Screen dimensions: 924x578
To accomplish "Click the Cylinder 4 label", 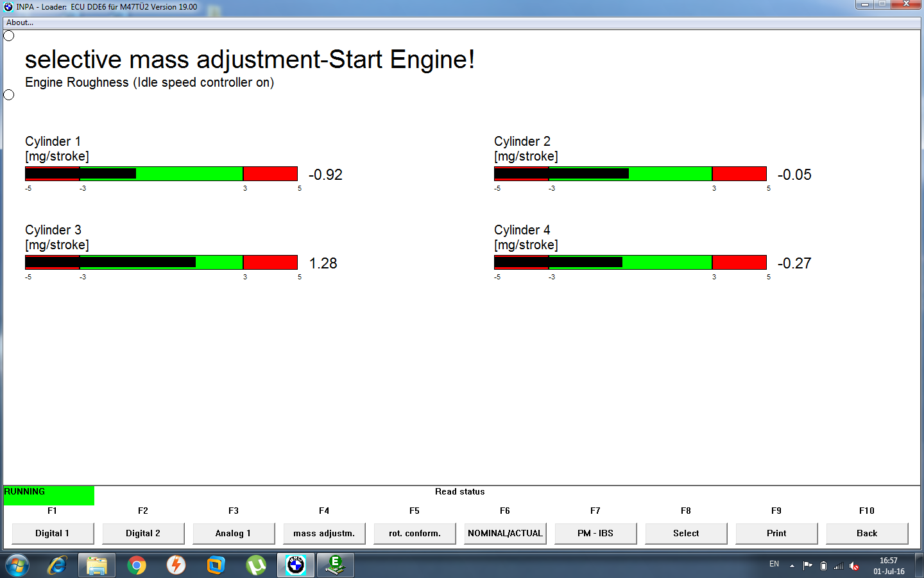I will 522,230.
